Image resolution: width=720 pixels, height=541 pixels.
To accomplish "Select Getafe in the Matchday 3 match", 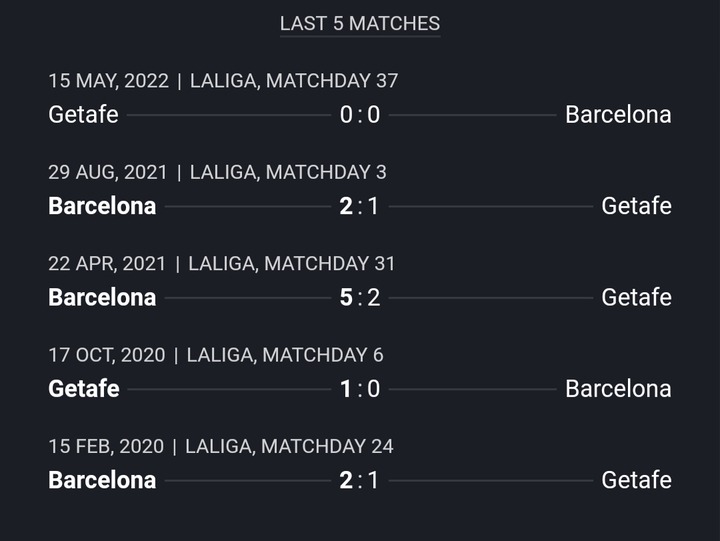I will coord(636,206).
